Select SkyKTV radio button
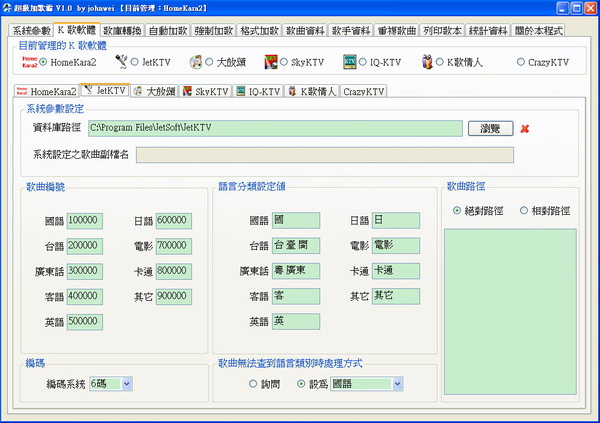 click(x=284, y=62)
